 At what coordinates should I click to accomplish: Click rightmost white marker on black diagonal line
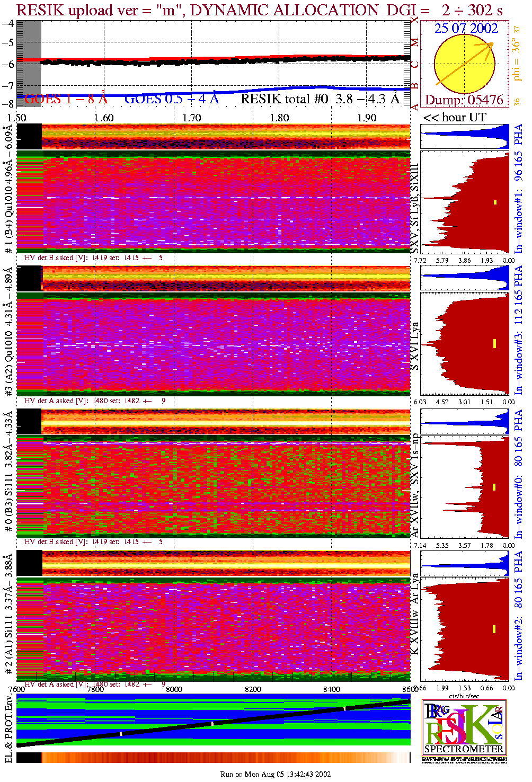click(x=344, y=708)
